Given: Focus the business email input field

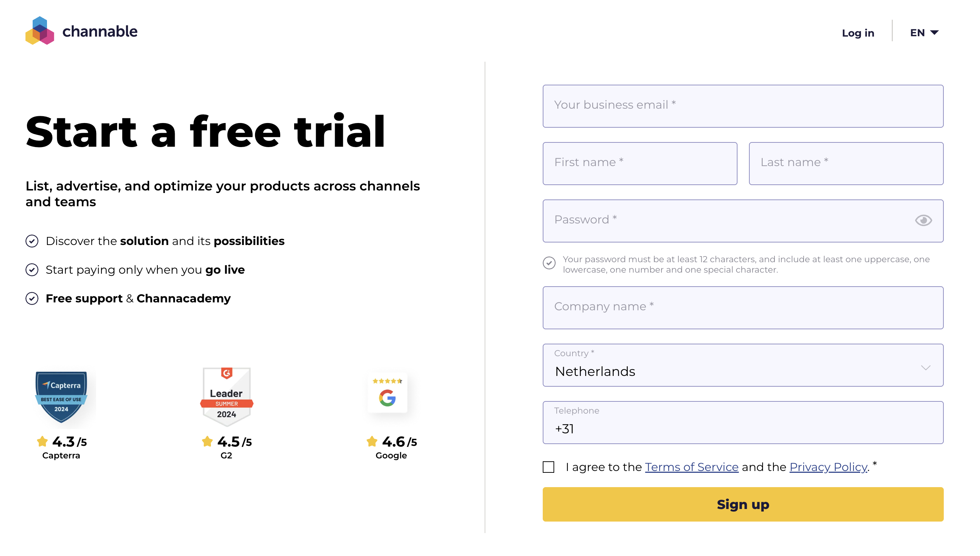Looking at the screenshot, I should click(743, 106).
